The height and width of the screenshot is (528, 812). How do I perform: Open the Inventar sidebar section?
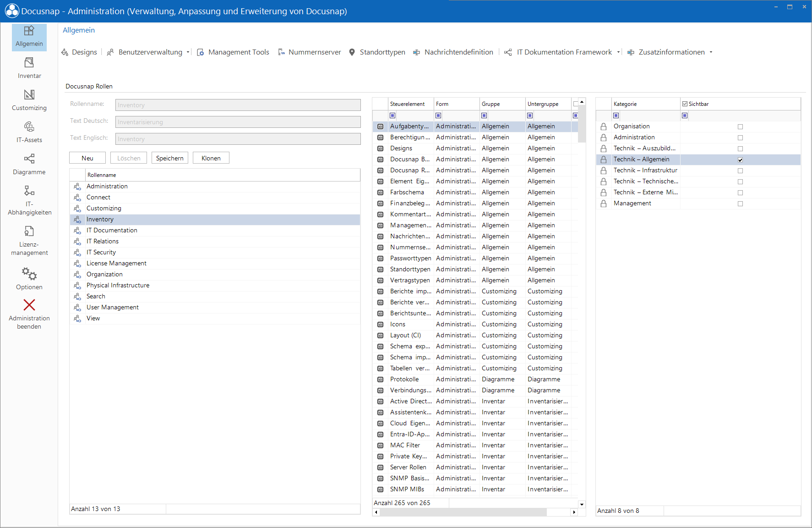29,68
